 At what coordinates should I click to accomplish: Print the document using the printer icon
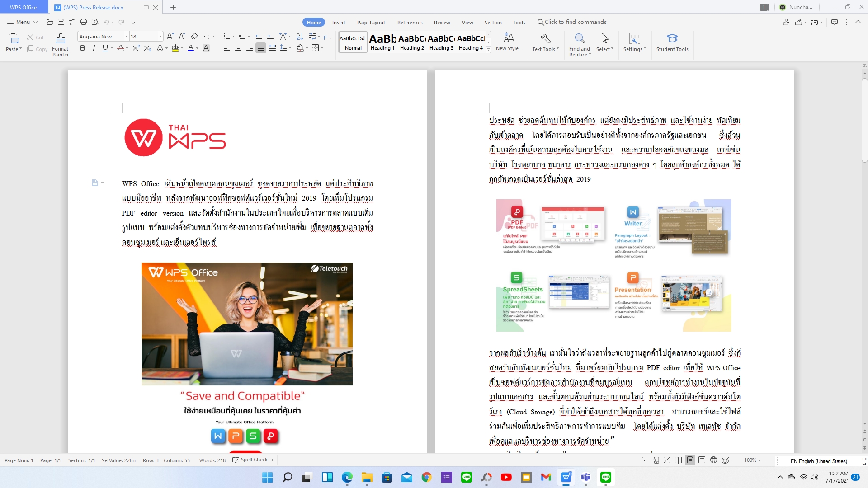tap(84, 22)
